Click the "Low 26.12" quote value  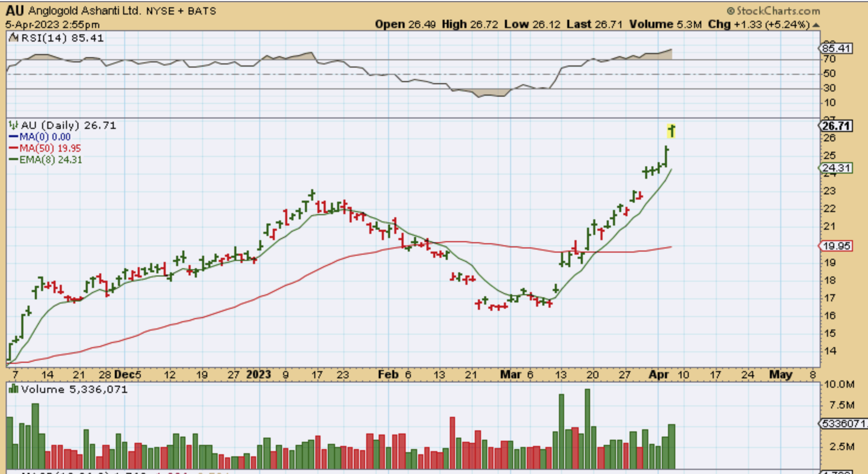[x=532, y=24]
